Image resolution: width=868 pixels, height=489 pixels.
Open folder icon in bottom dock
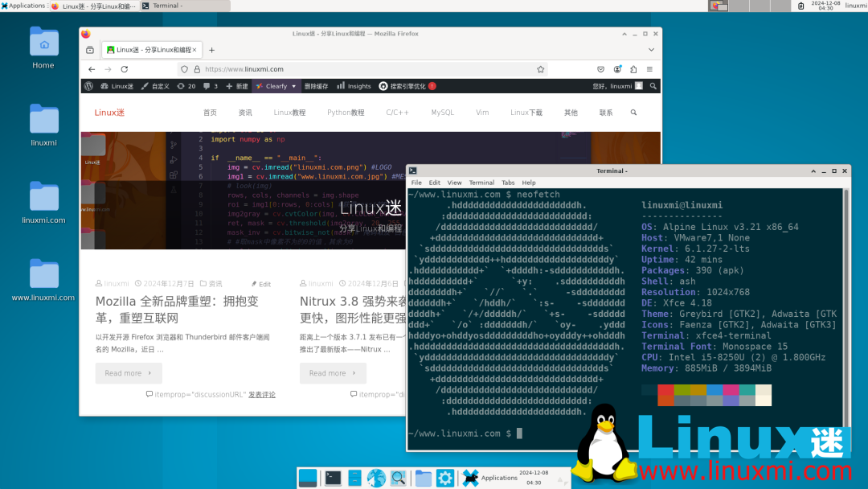(x=424, y=478)
